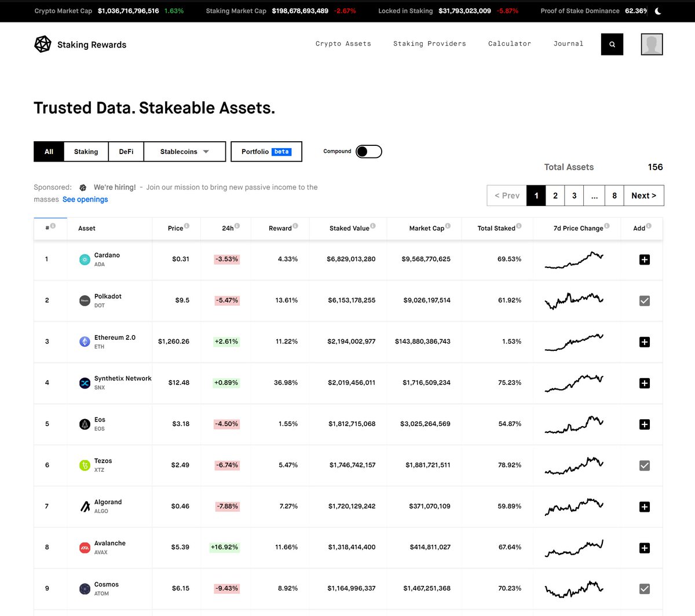This screenshot has height=616, width=695.
Task: Click the Ethereum 2.0 coin icon
Action: coord(85,342)
